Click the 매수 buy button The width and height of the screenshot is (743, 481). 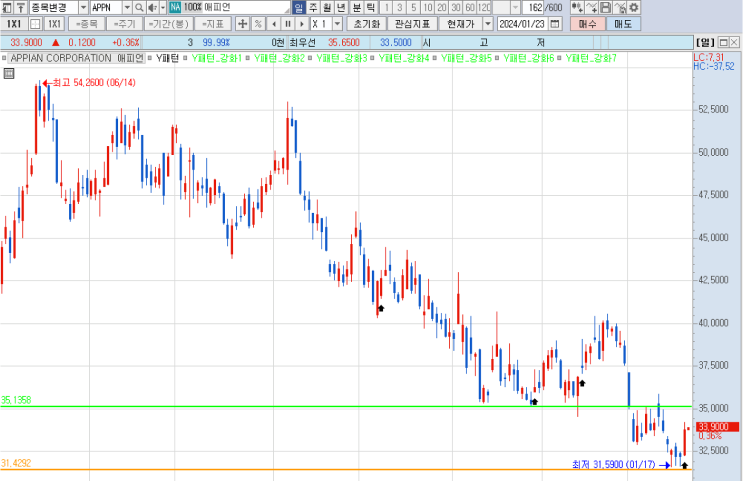(x=588, y=24)
